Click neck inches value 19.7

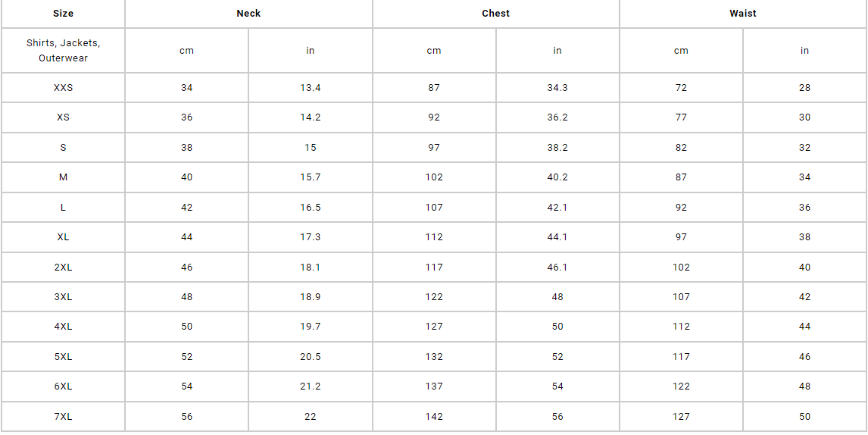(x=310, y=327)
